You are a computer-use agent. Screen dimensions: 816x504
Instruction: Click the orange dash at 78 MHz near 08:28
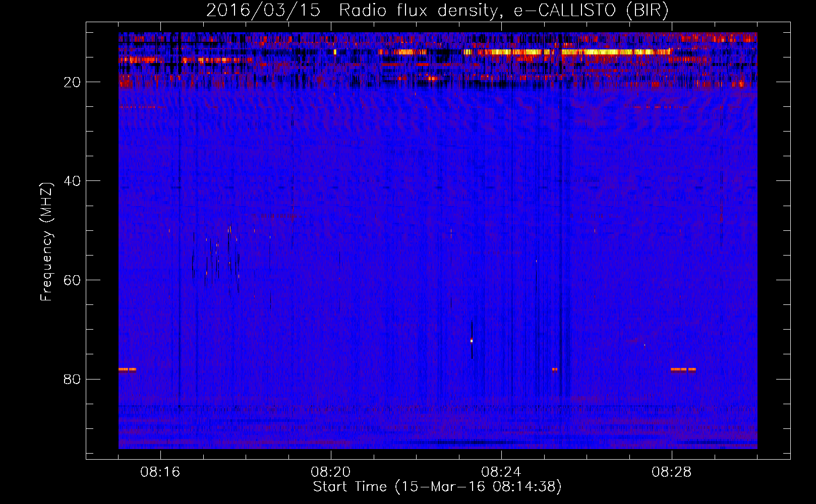(x=683, y=369)
